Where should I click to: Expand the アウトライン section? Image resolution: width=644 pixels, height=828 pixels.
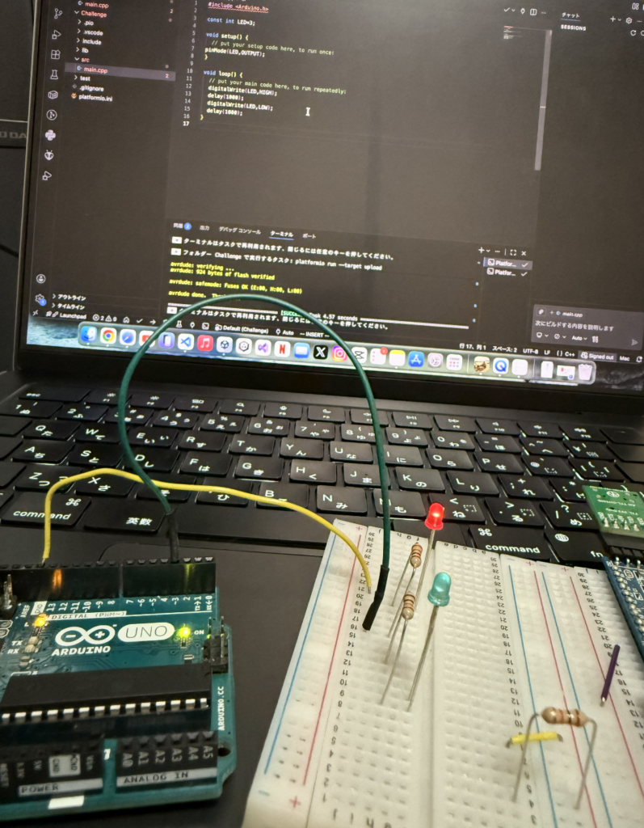click(x=71, y=297)
